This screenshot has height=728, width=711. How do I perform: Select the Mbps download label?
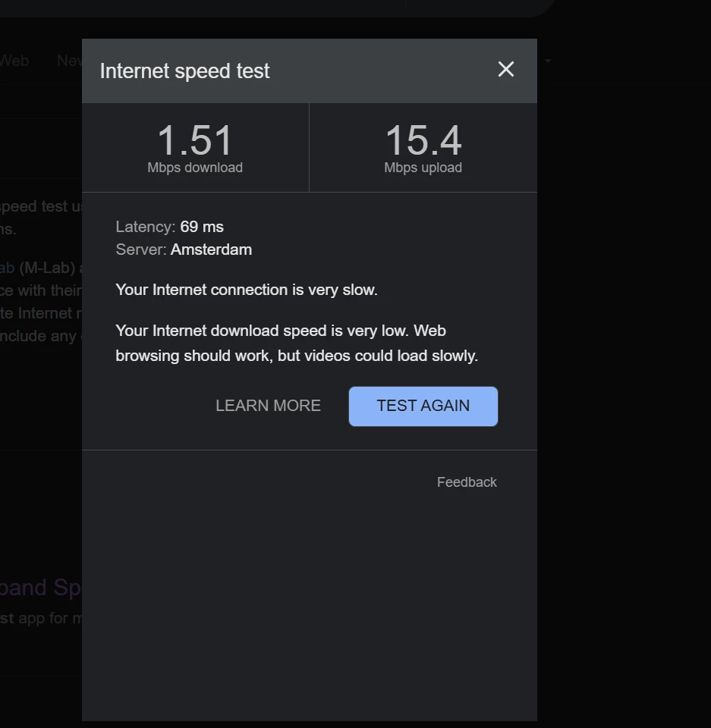[x=195, y=168]
